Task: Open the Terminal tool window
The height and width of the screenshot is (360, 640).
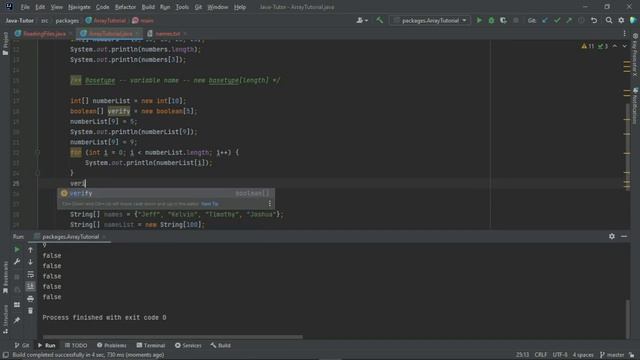Action: pyautogui.click(x=151, y=345)
